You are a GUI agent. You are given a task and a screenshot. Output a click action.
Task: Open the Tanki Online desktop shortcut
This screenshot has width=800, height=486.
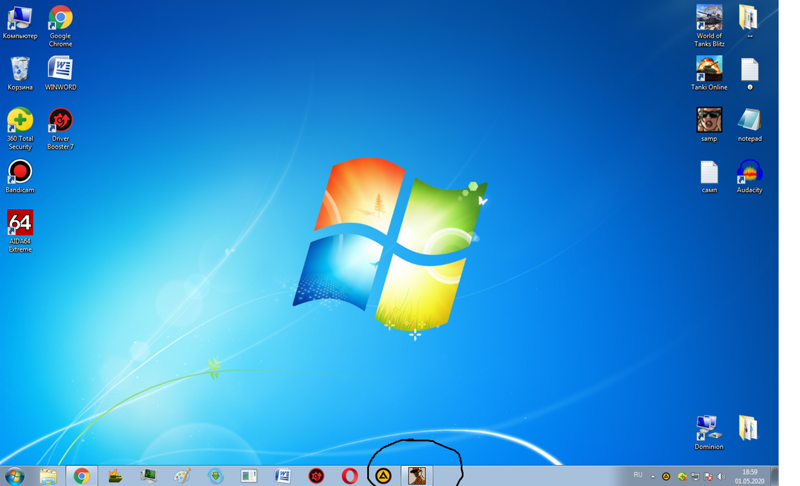tap(709, 73)
